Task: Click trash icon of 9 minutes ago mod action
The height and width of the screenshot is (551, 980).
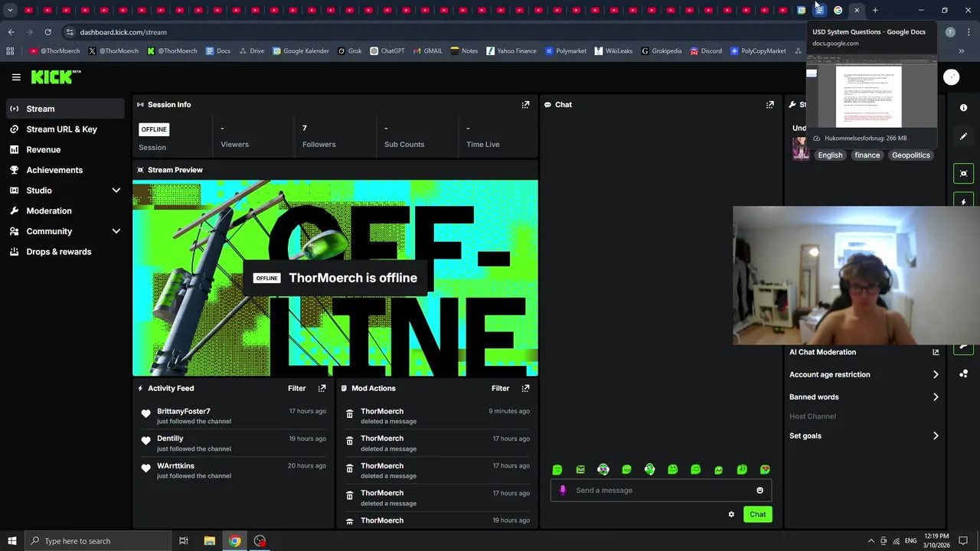Action: pyautogui.click(x=349, y=414)
